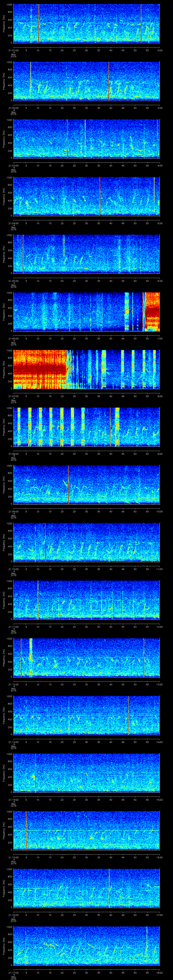173x980 pixels.
Task: Select the spectrogram panel starting at 21:11:00
Action: coord(86,600)
